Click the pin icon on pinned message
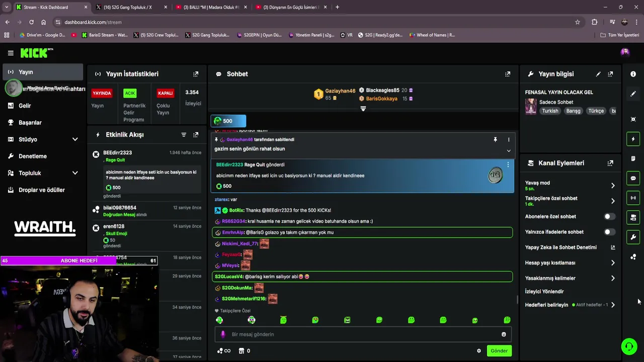Image resolution: width=644 pixels, height=362 pixels. (x=495, y=139)
